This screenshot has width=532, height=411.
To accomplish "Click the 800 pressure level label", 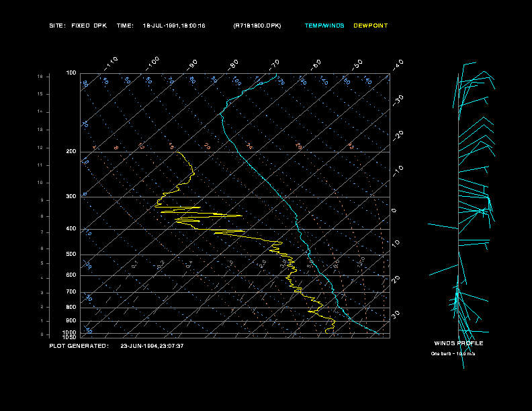I will click(71, 307).
